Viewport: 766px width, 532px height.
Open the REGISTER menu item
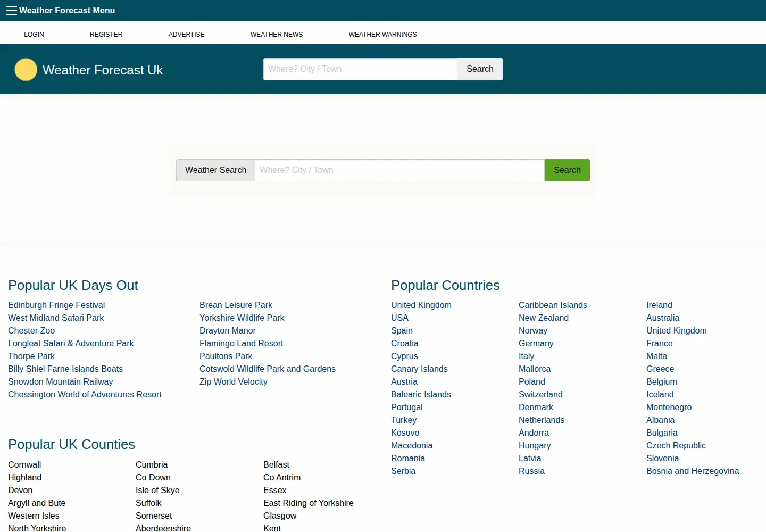pyautogui.click(x=106, y=35)
